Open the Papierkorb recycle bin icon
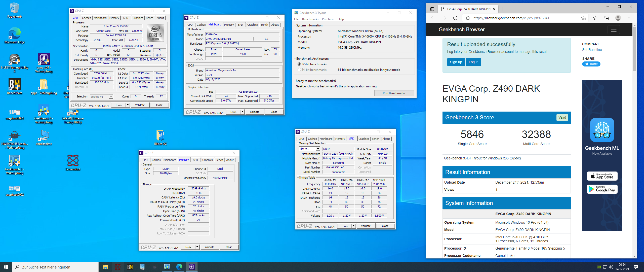Viewport: 644px width, 272px height. [x=14, y=11]
